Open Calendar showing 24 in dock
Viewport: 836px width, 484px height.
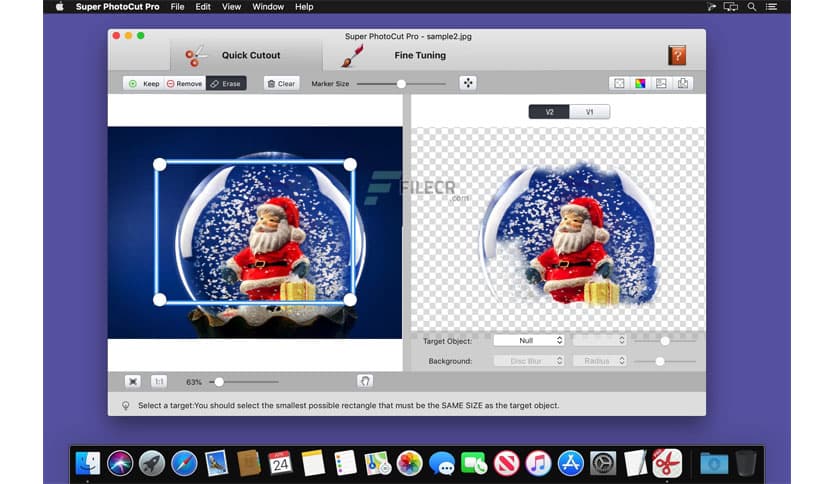pos(280,463)
